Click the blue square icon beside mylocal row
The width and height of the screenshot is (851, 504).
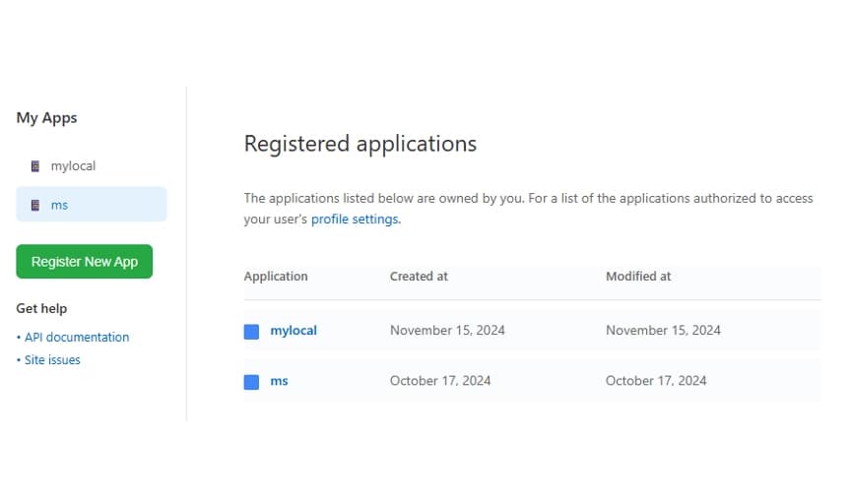[x=251, y=332]
